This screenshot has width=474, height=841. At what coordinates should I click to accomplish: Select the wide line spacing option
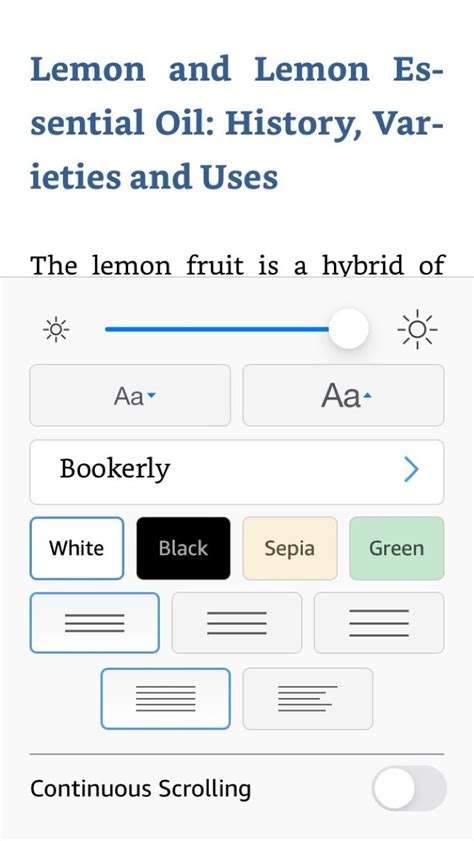(x=379, y=623)
